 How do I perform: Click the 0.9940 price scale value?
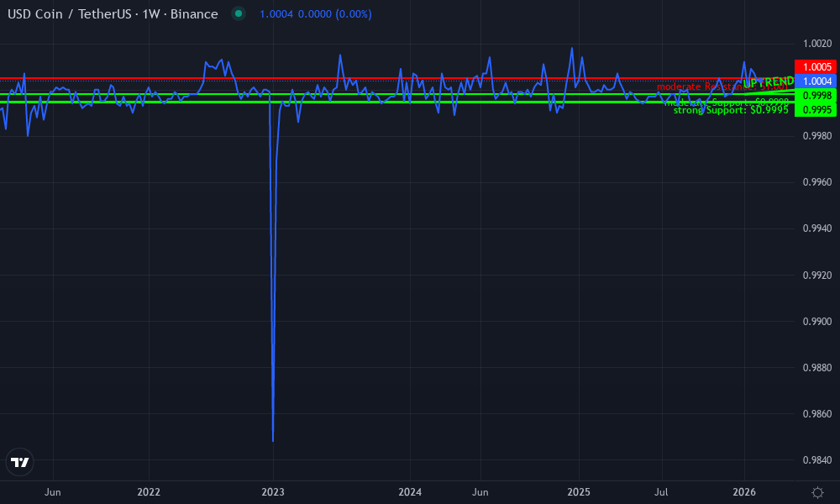pyautogui.click(x=817, y=228)
